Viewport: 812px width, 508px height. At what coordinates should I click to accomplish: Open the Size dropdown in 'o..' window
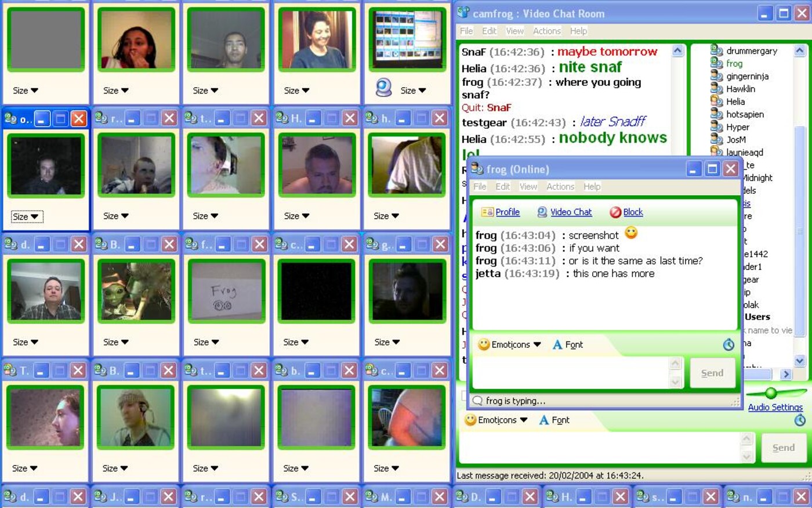[x=26, y=217]
